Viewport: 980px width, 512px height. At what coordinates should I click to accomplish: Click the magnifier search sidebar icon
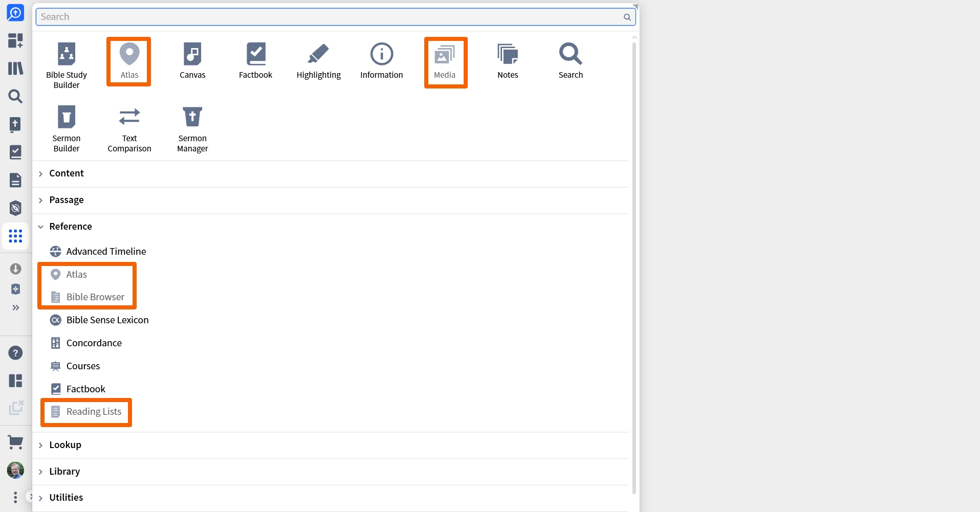click(x=15, y=96)
